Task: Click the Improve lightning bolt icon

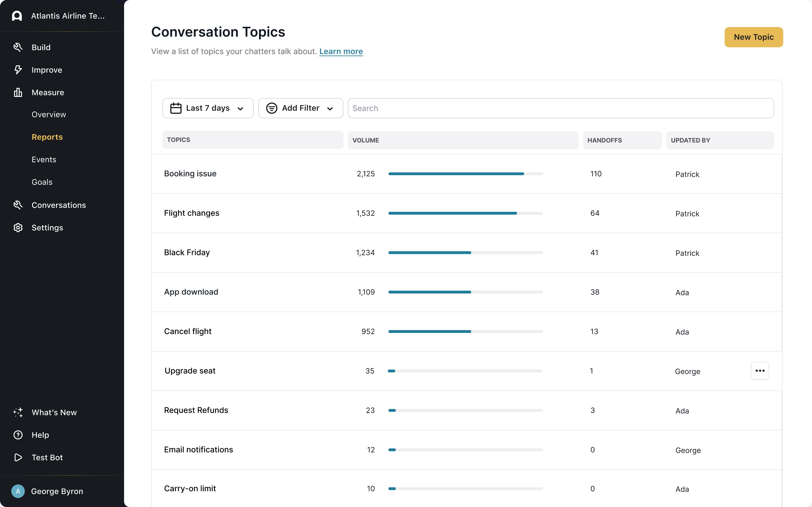Action: pyautogui.click(x=18, y=70)
